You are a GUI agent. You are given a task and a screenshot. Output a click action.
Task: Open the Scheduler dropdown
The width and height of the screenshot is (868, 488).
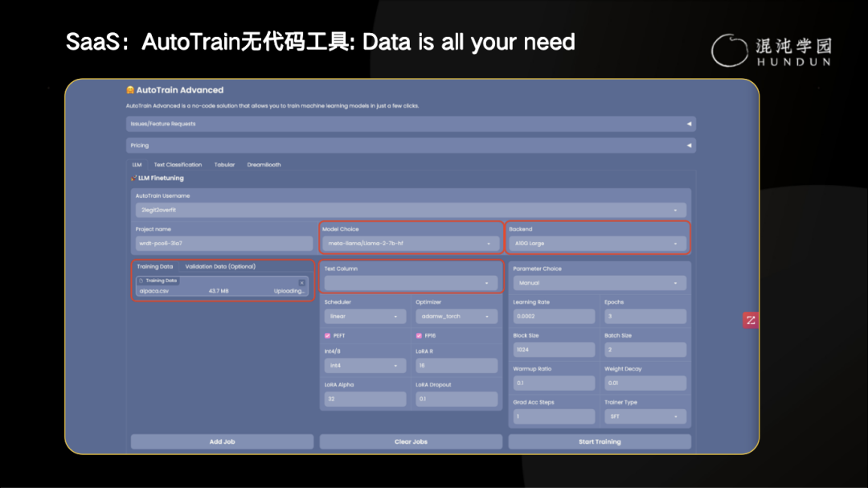pos(364,316)
